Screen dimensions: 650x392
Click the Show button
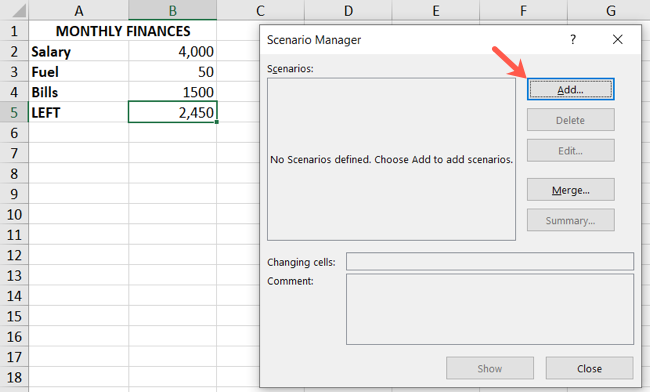[490, 368]
